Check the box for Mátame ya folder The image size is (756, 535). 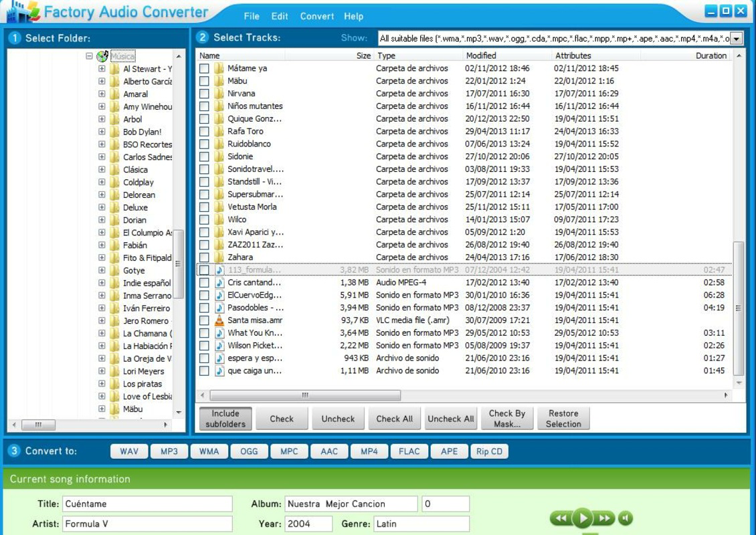[205, 68]
